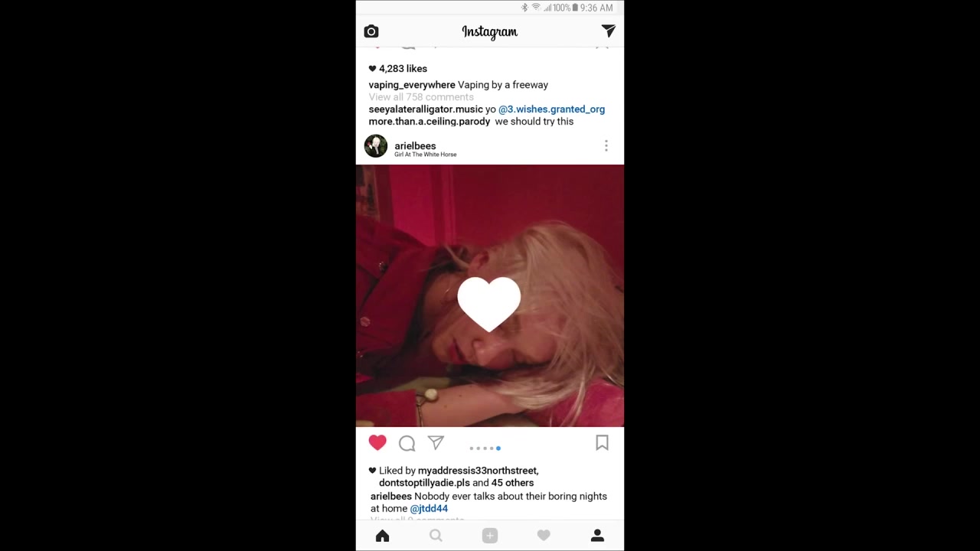This screenshot has height=551, width=980.
Task: Open Girl At The White Horse location
Action: click(x=426, y=155)
